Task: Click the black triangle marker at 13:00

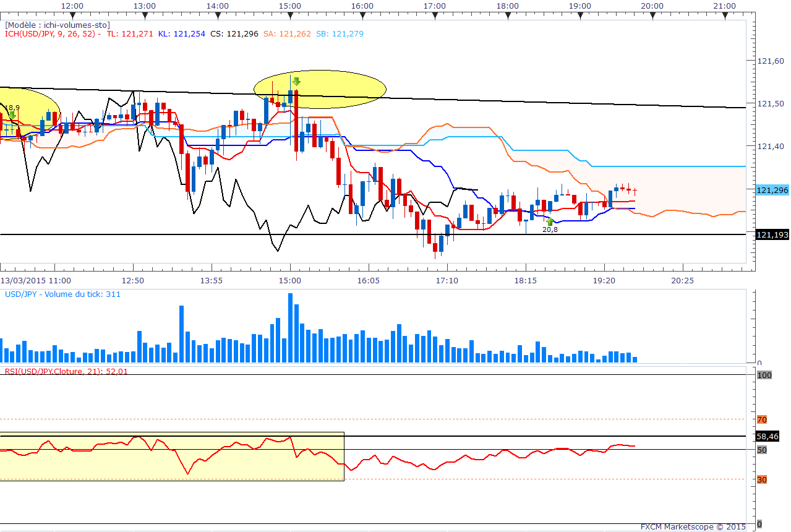Action: point(145,13)
